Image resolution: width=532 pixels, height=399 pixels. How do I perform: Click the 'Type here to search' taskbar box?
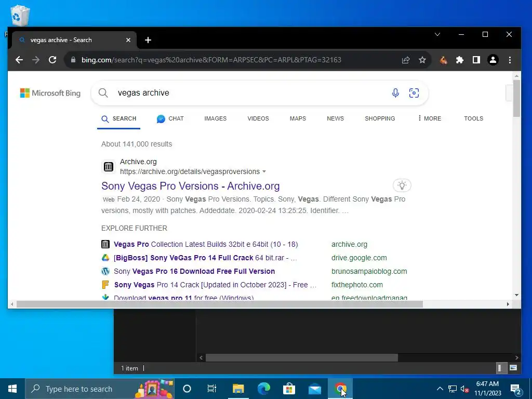point(100,389)
